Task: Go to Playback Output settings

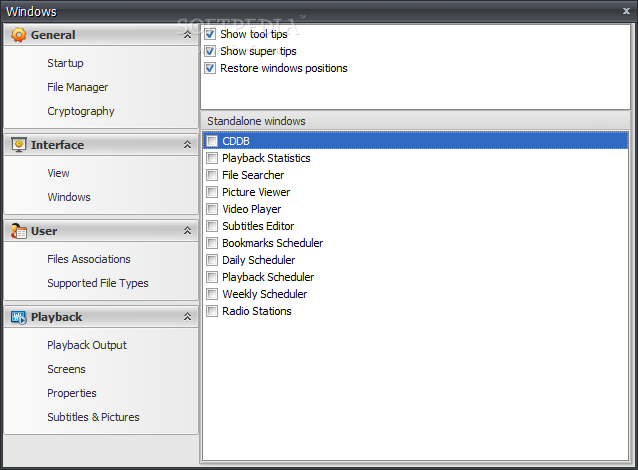Action: tap(87, 345)
